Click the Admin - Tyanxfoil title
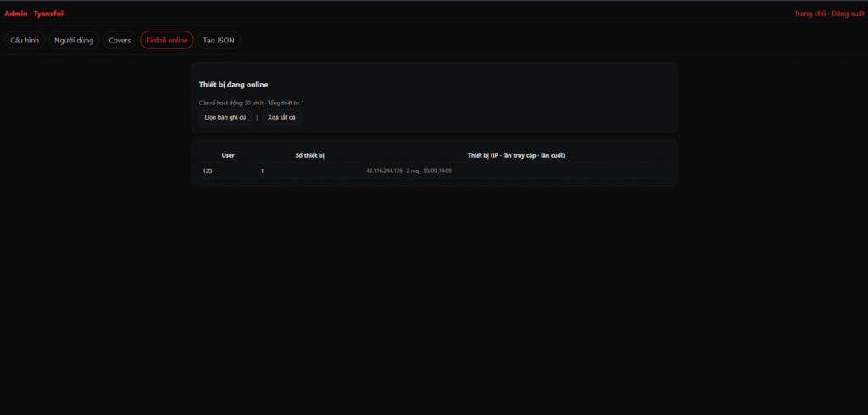The image size is (868, 415). (x=35, y=14)
